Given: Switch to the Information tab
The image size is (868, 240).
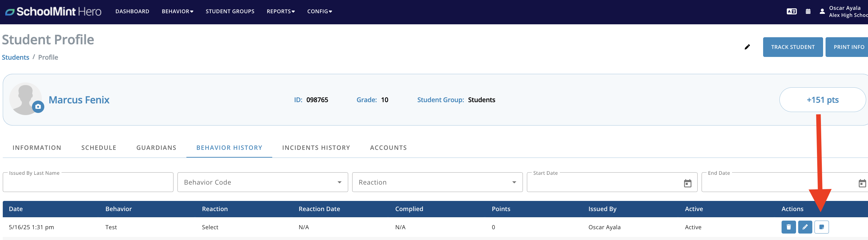Looking at the screenshot, I should click(37, 148).
